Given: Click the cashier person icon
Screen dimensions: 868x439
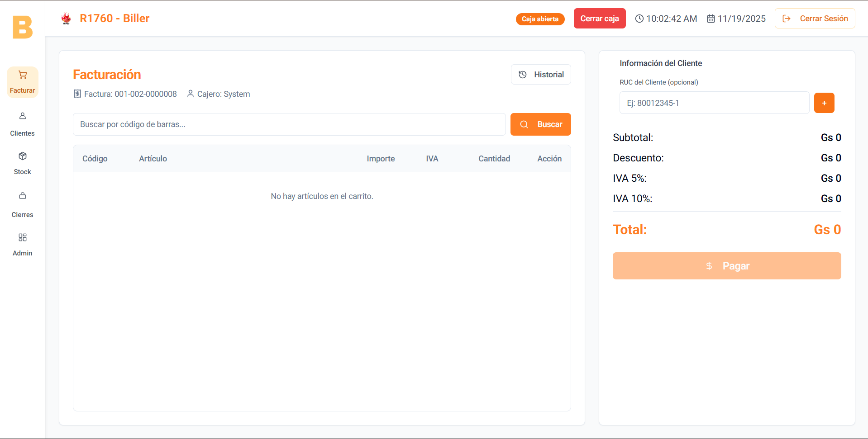Looking at the screenshot, I should [191, 94].
